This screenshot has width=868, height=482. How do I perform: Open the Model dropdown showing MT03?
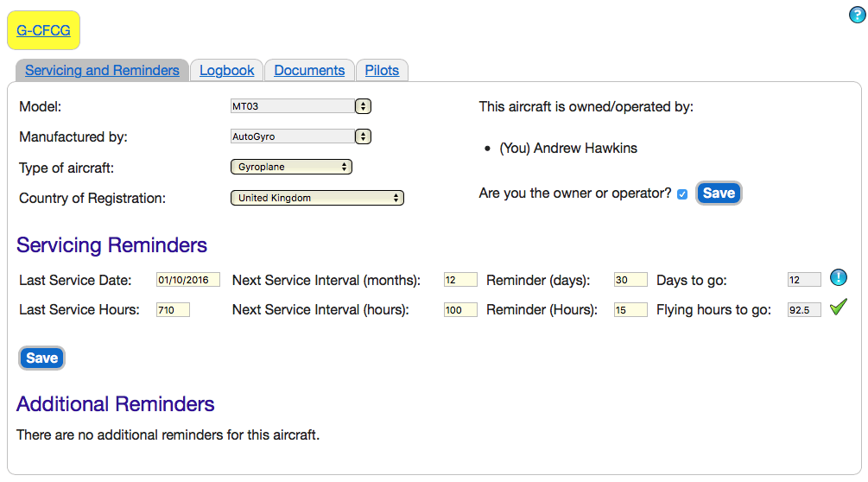(301, 106)
